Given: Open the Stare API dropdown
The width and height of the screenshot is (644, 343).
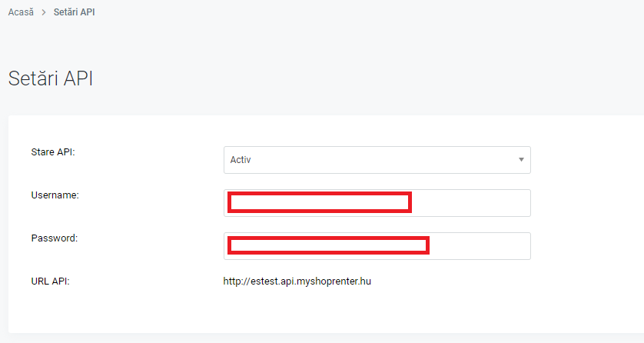Looking at the screenshot, I should (377, 160).
